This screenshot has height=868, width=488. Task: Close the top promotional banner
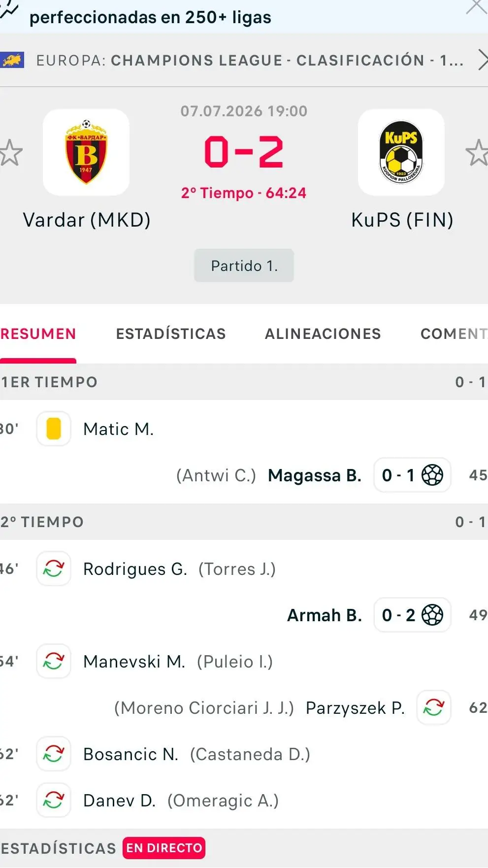coord(477,7)
